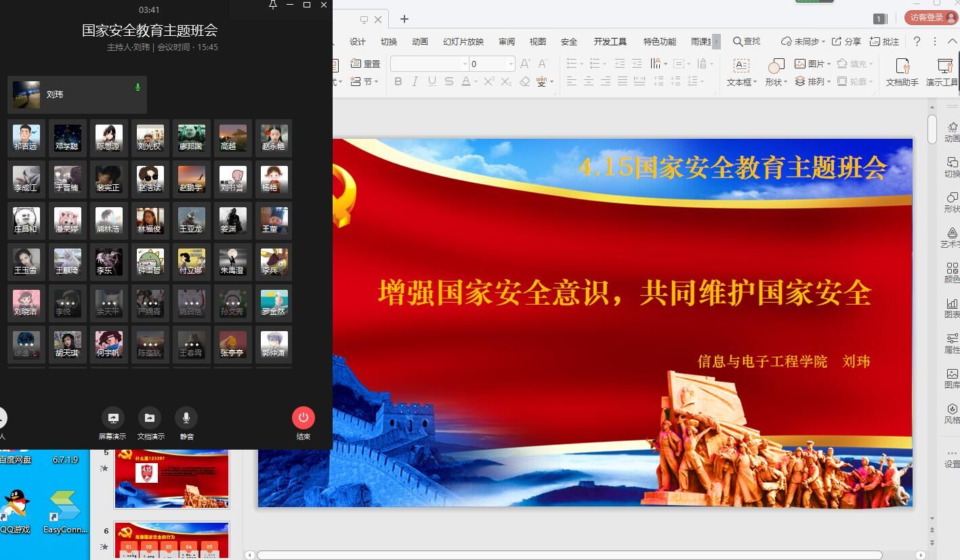Open the 图片 picture dropdown

coord(813,64)
